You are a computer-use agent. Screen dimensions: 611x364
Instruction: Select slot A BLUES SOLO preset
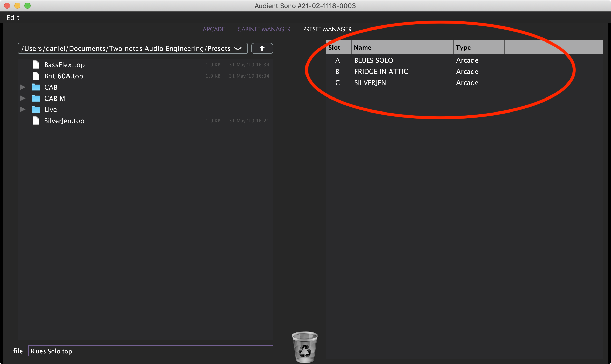pyautogui.click(x=373, y=60)
